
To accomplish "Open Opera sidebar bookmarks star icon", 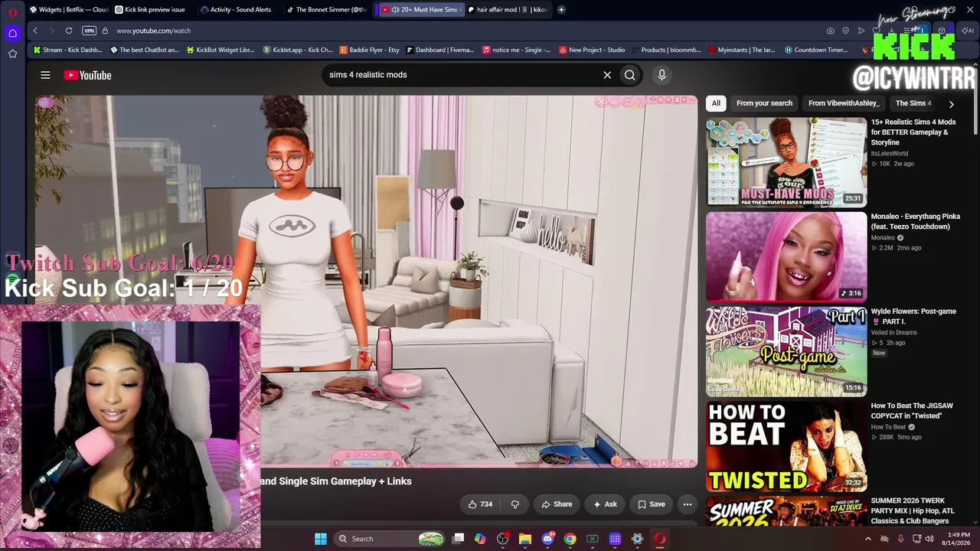I will (12, 54).
